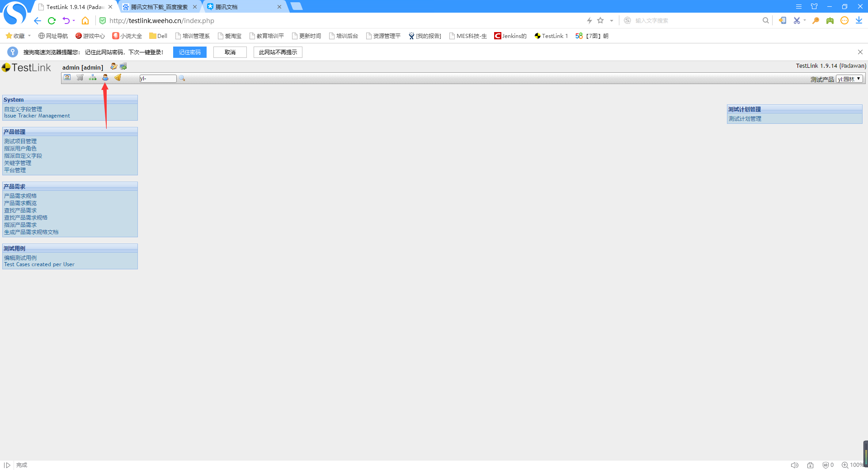Go back using the browser back arrow
Screen dimensions: 868x470
(38, 21)
